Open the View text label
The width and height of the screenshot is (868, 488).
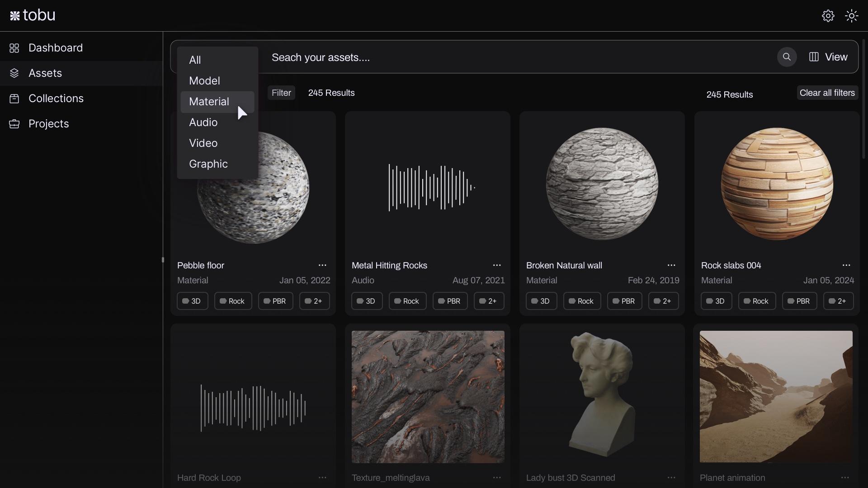[x=836, y=57]
